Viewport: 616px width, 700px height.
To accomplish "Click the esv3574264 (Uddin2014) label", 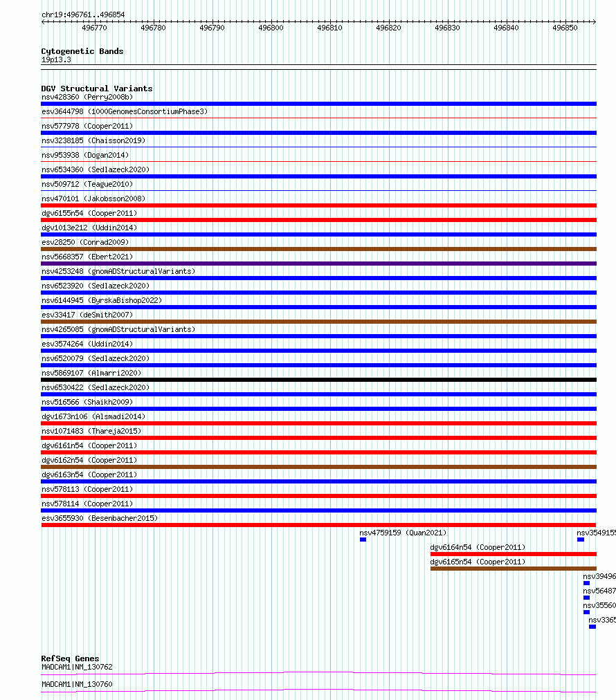I will point(87,344).
